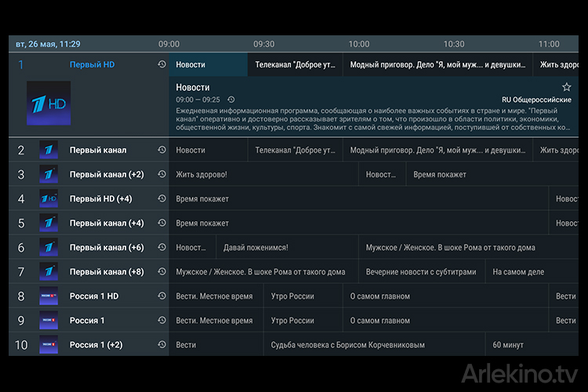Click channel logo of Первый канал row 2
The height and width of the screenshot is (392, 588).
[49, 150]
